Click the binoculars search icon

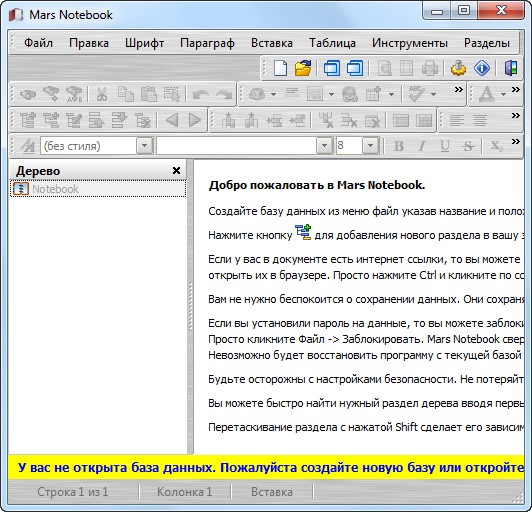28,94
